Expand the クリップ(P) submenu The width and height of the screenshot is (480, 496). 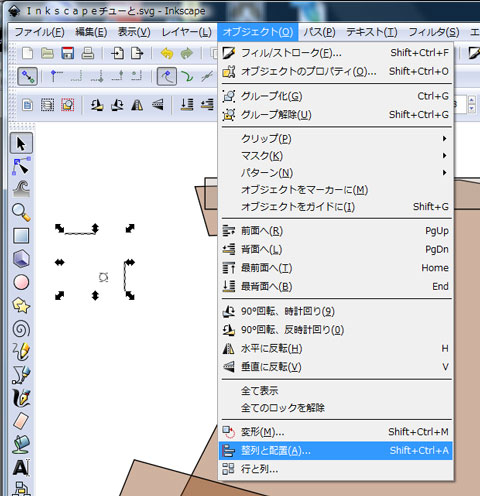(336, 138)
